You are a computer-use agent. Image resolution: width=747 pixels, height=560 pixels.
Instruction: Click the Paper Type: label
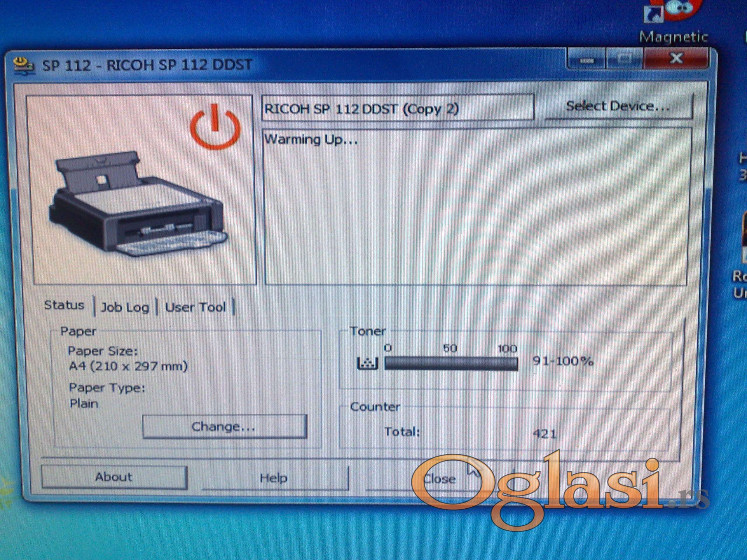pos(107,388)
